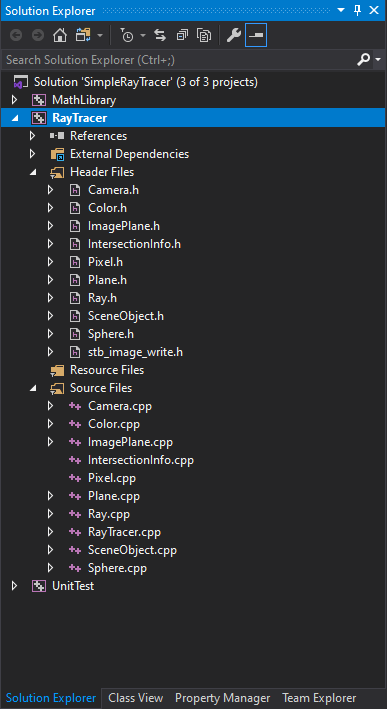Screen dimensions: 387x709
Task: Click the stb_image_write.h file icon
Action: [75, 352]
